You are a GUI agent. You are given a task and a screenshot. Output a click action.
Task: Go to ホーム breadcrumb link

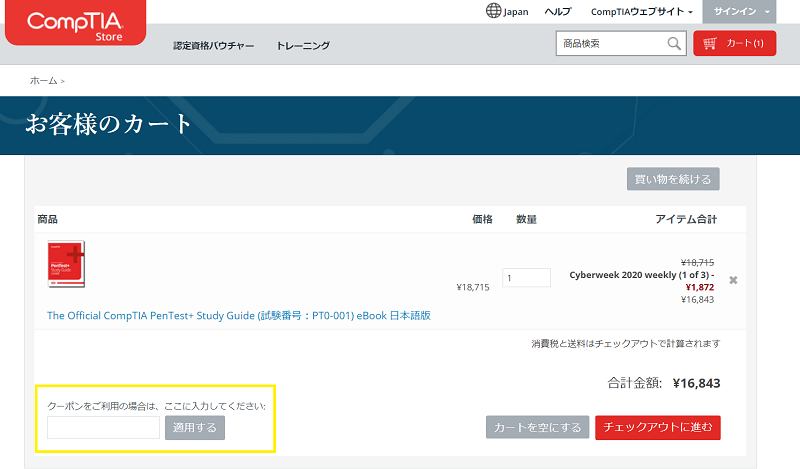43,81
